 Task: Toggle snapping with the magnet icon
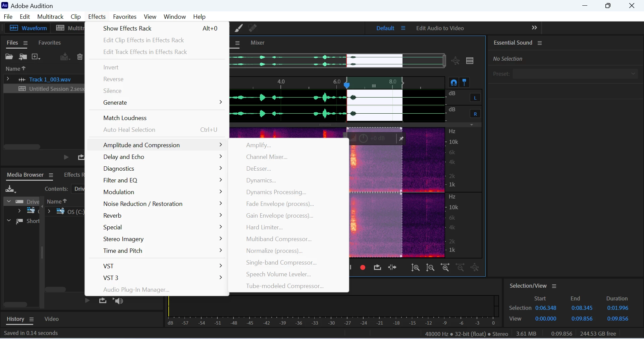(454, 83)
